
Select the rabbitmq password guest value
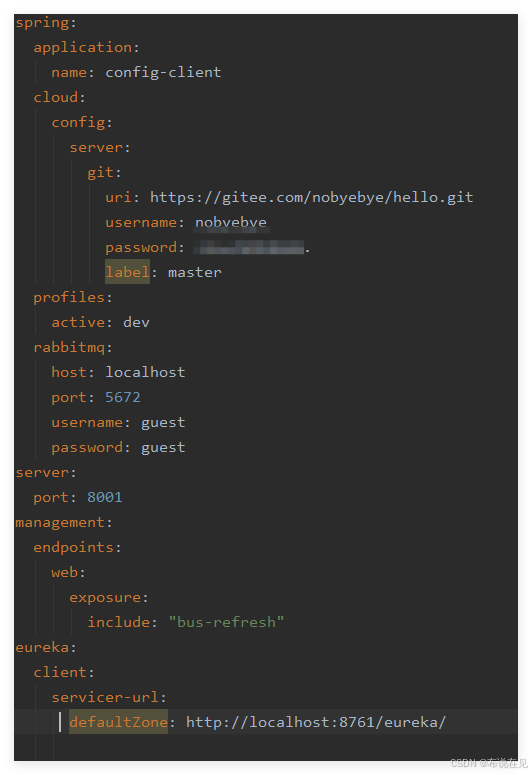click(x=163, y=448)
